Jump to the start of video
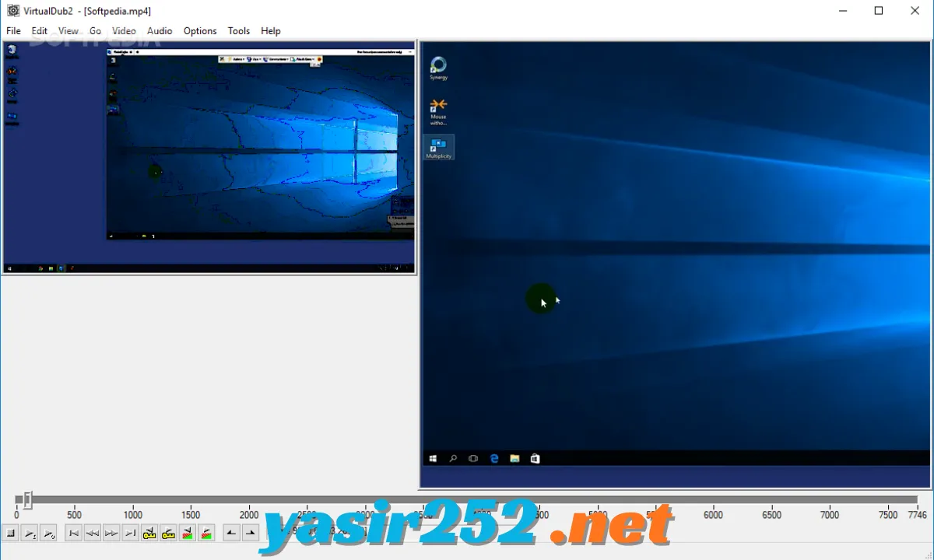934x560 pixels. click(x=73, y=533)
